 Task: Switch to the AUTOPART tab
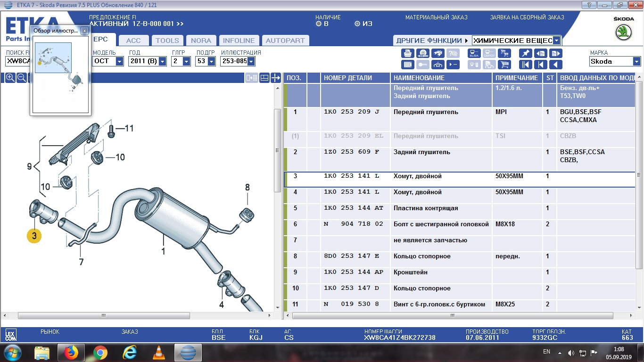click(x=285, y=41)
